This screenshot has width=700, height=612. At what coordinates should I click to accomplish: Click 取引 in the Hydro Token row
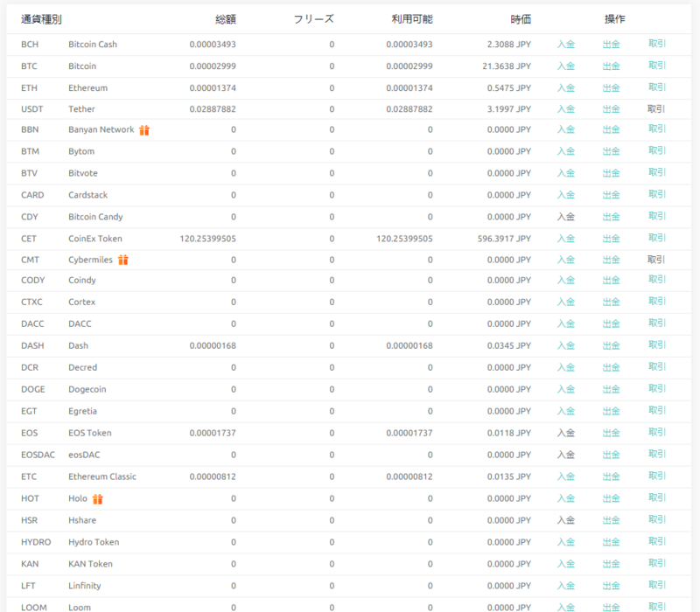657,542
